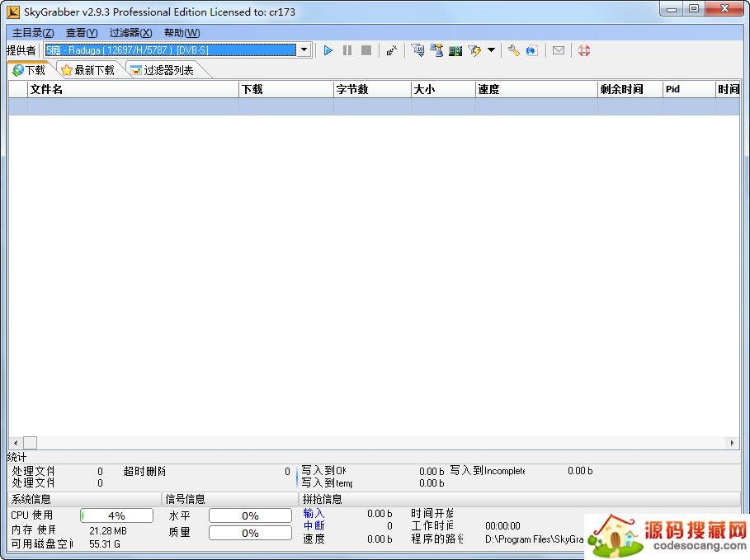The width and height of the screenshot is (750, 560).
Task: Open the 过滤器(X) menu
Action: pos(130,33)
